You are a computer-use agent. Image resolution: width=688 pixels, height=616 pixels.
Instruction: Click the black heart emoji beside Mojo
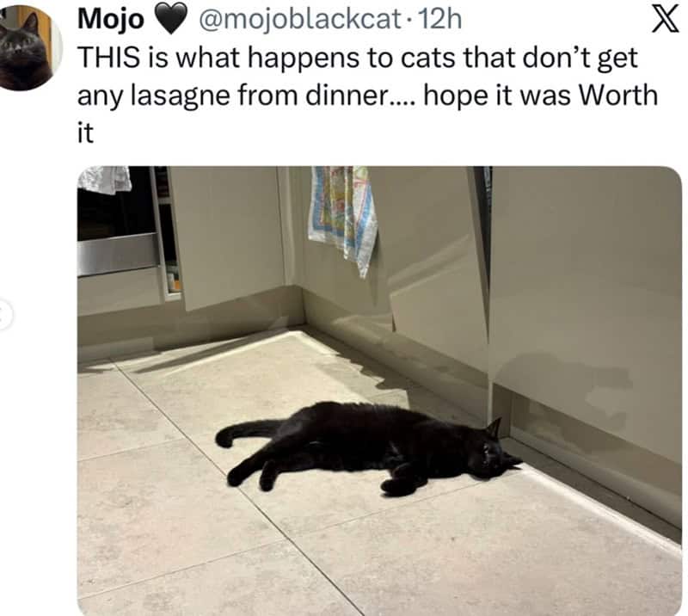(171, 21)
